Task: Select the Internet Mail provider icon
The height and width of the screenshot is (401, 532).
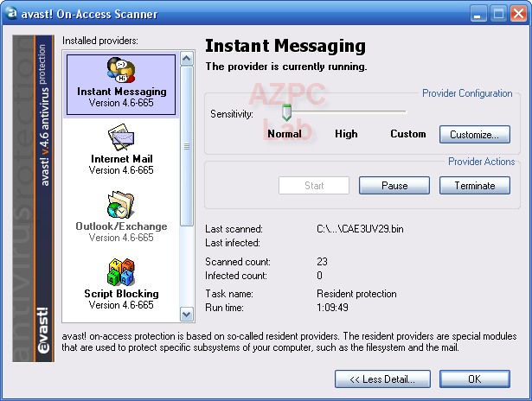Action: (121, 137)
